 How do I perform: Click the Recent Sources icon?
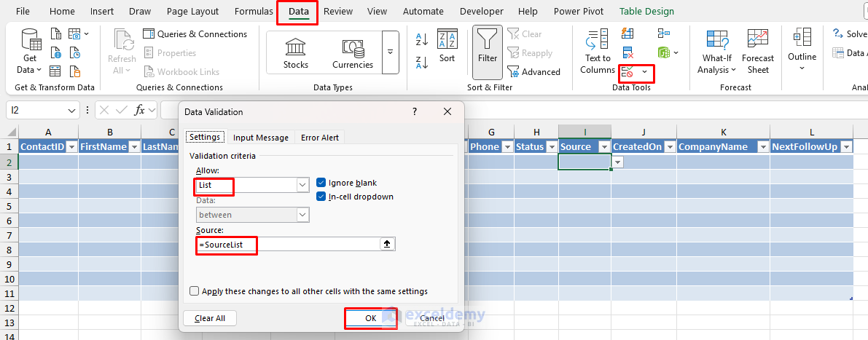pyautogui.click(x=75, y=53)
